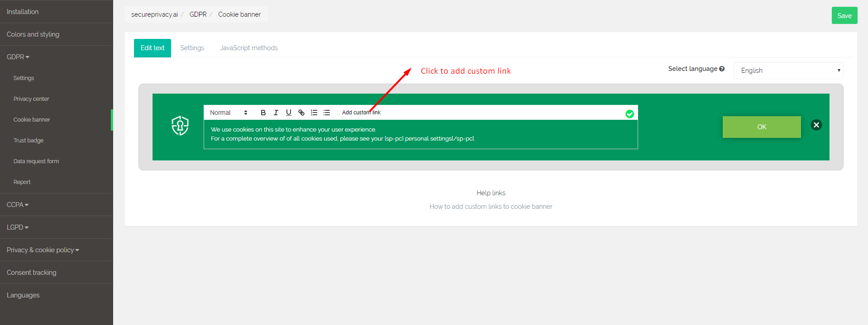Click Add custom link in editor toolbar
868x325 pixels.
click(x=361, y=113)
